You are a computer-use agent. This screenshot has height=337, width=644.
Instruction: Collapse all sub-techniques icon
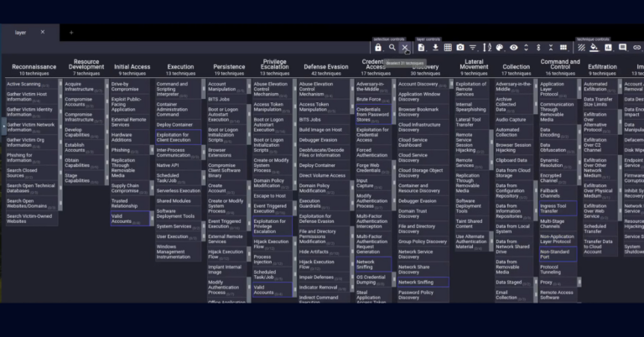tap(551, 48)
